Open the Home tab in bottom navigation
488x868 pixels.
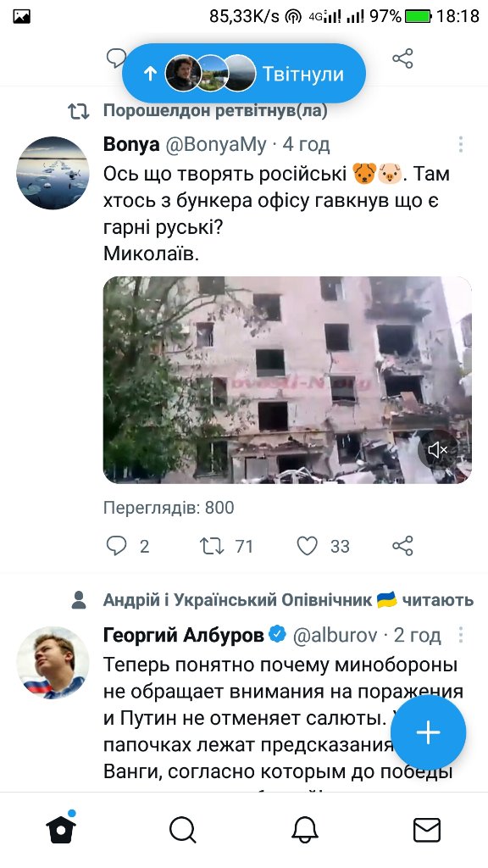(61, 829)
